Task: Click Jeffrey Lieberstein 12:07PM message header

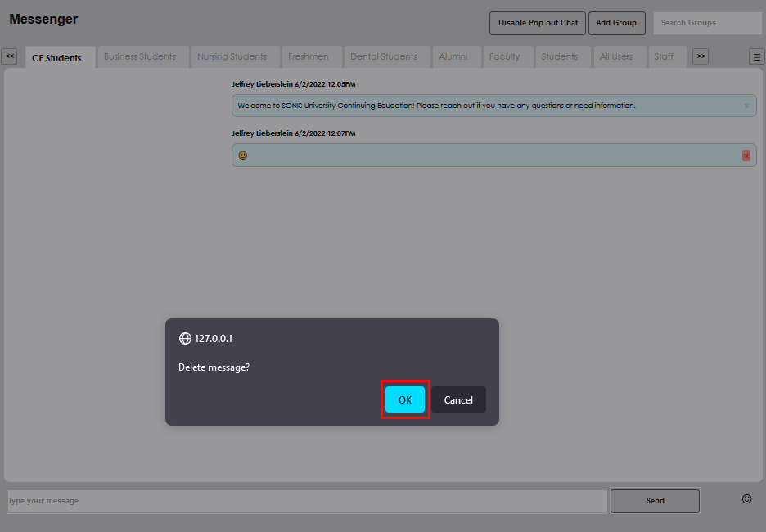Action: point(294,133)
